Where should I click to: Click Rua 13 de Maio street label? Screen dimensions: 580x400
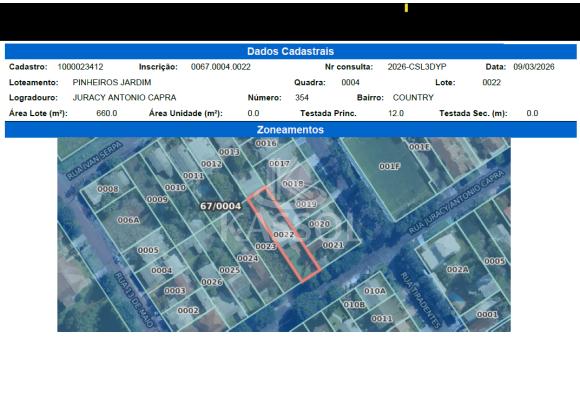134,300
